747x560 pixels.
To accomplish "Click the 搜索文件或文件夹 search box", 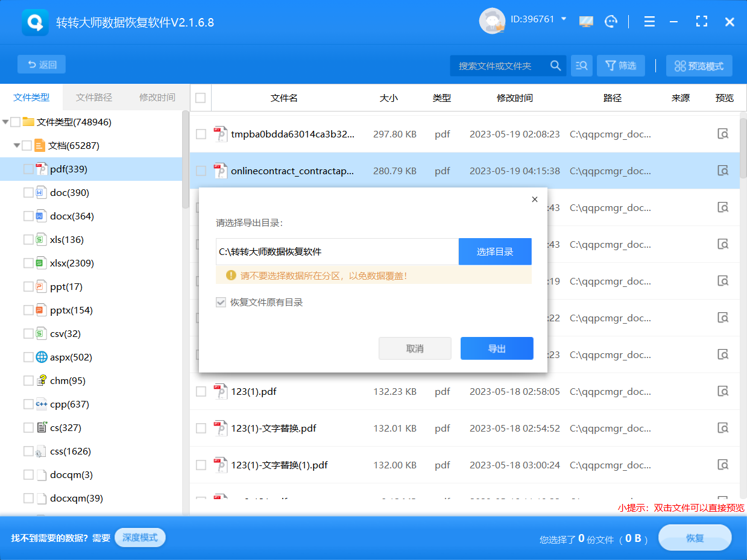I will click(499, 66).
